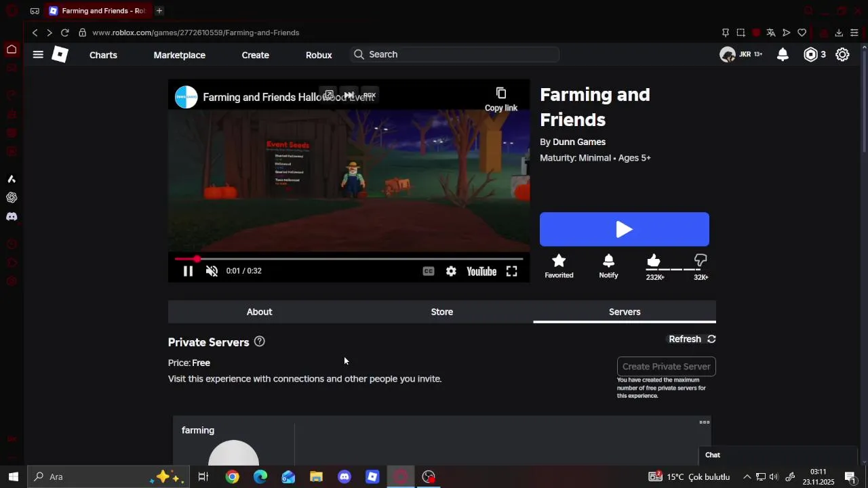Open Roblox notifications bell
This screenshot has height=488, width=868.
point(783,54)
